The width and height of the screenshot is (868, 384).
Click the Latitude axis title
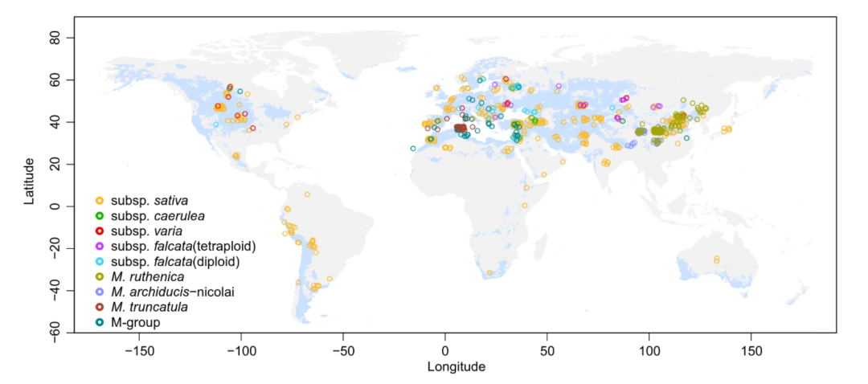pos(30,181)
